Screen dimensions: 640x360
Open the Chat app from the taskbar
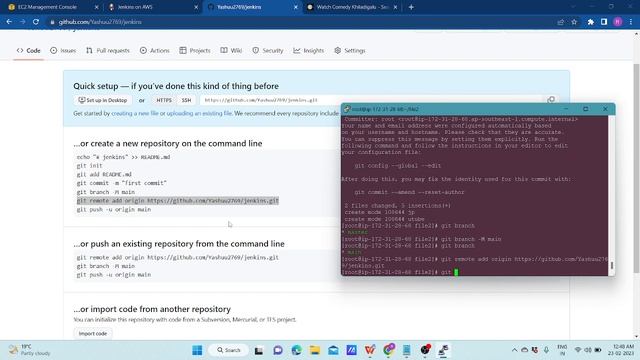pos(278,350)
